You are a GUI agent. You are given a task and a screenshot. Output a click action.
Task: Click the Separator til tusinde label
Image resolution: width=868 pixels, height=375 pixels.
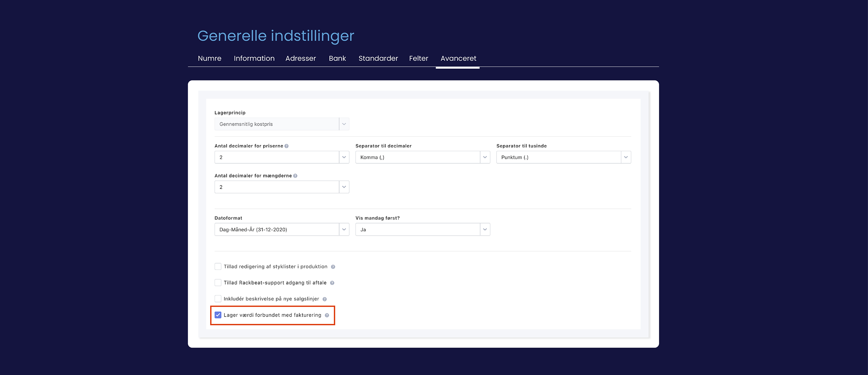521,146
